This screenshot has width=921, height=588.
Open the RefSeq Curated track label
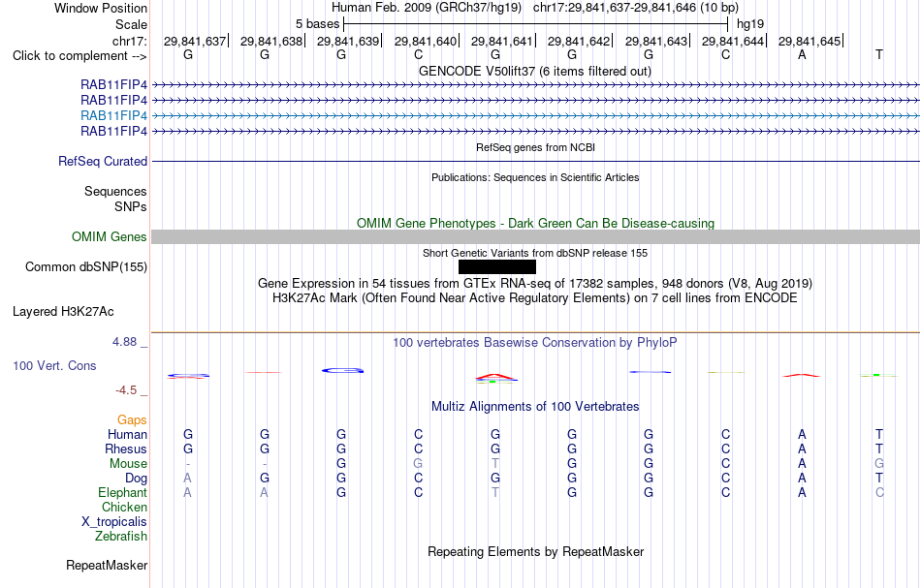103,161
